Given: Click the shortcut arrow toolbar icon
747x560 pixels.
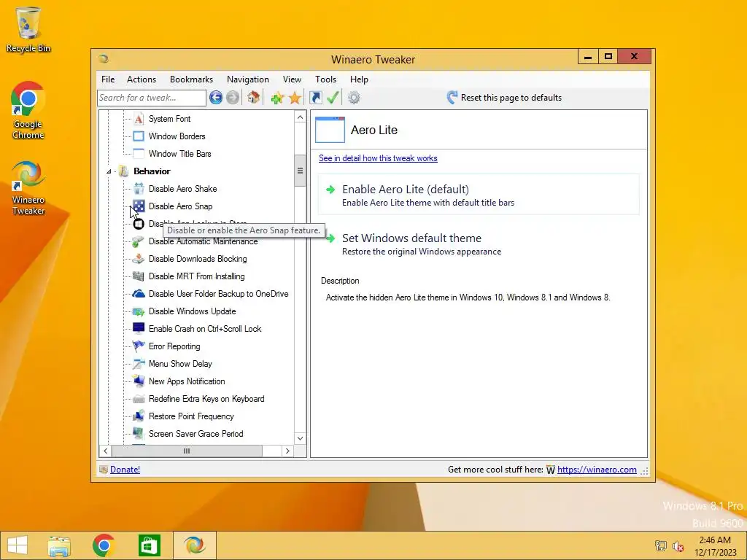Looking at the screenshot, I should pos(315,98).
